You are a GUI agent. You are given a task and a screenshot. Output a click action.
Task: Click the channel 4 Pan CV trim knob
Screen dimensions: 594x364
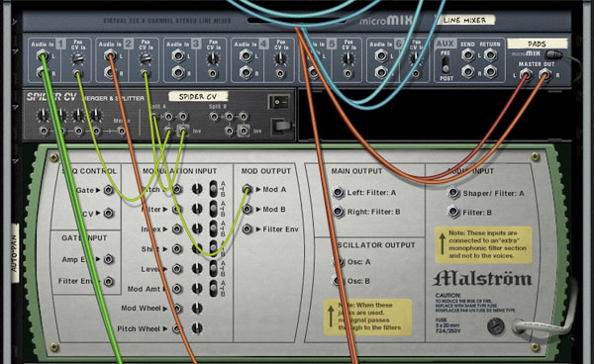pyautogui.click(x=281, y=58)
